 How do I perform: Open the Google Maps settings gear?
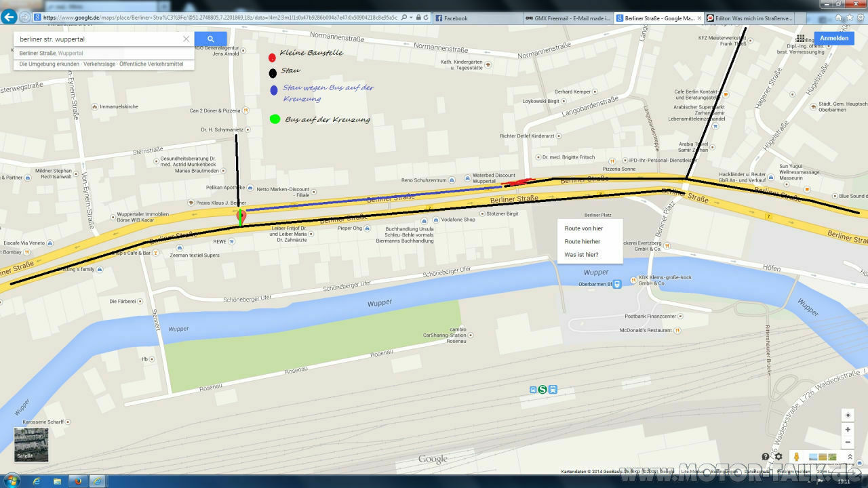pos(778,457)
